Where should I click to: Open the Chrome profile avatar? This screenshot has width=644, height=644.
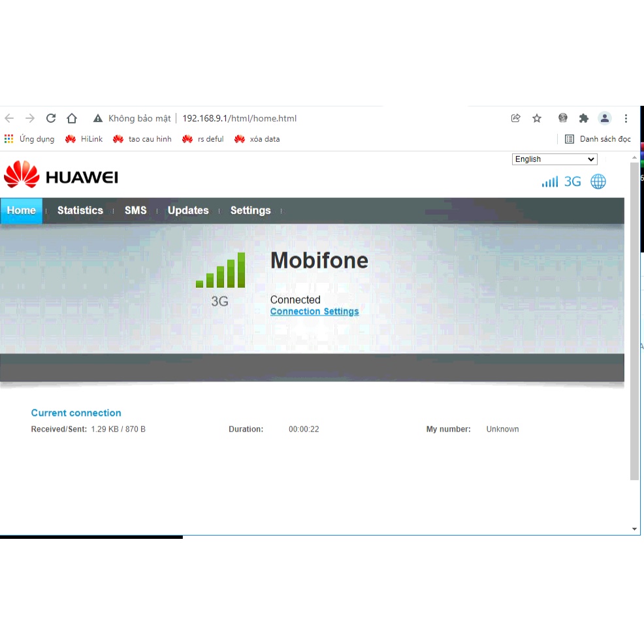click(605, 118)
